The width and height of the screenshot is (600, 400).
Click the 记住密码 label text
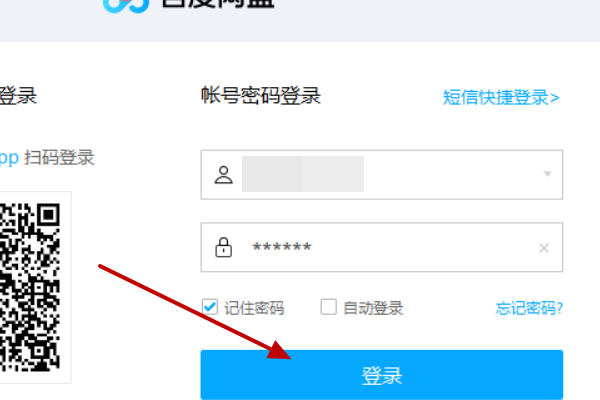(x=254, y=308)
